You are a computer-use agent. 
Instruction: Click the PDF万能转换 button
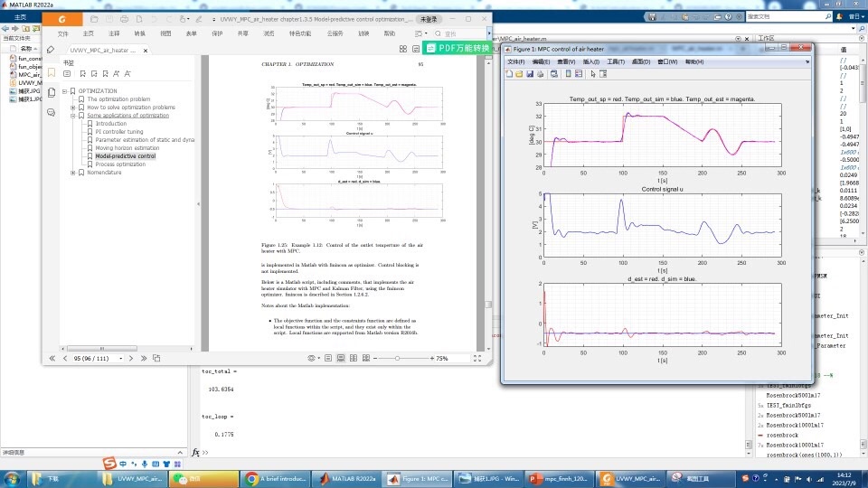pyautogui.click(x=458, y=48)
